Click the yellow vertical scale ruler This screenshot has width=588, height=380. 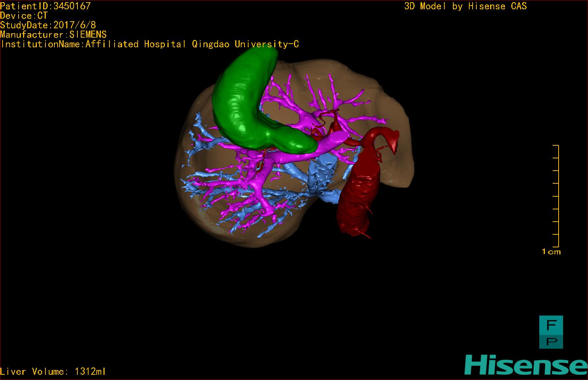point(557,196)
